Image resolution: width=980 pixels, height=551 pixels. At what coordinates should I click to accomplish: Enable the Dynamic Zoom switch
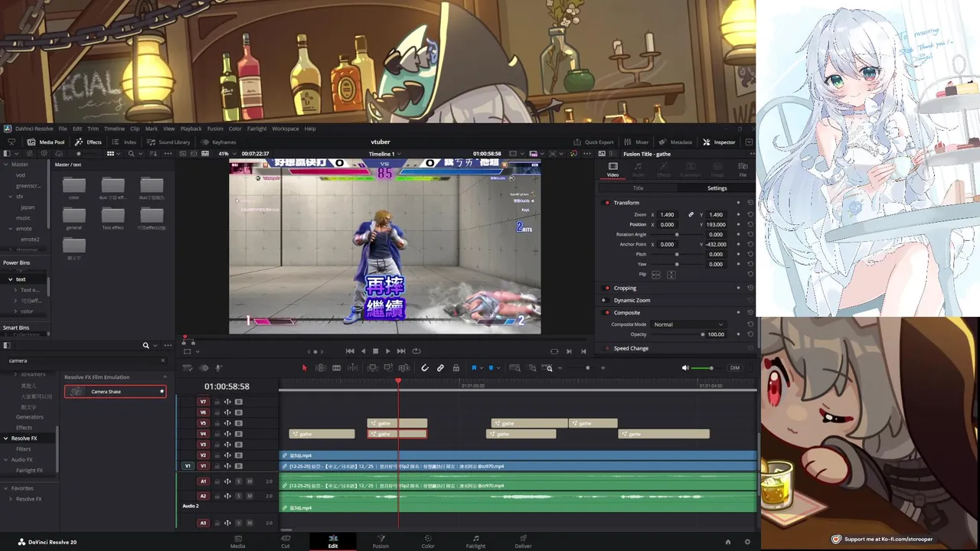(607, 300)
